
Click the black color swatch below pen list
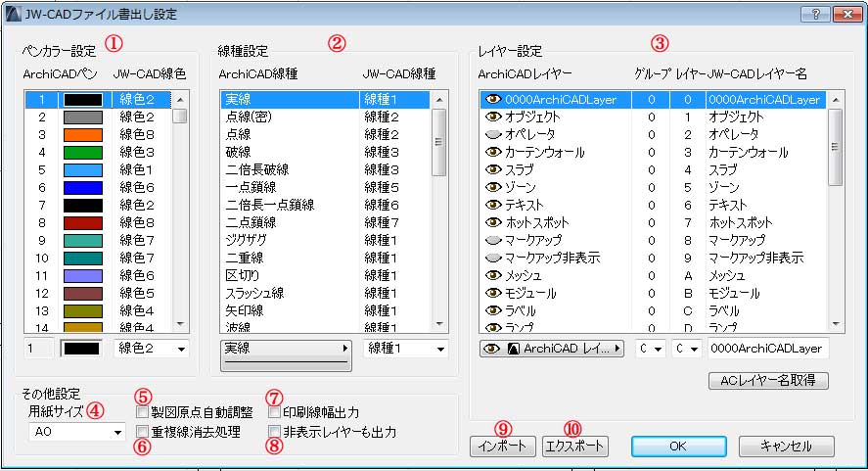pos(81,349)
